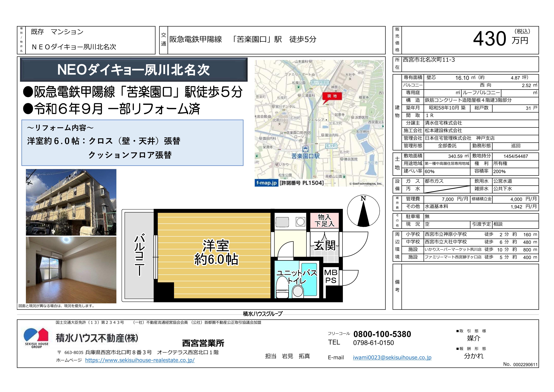Viewport: 554px width, 392px height.
Task: Click the 玄関 entrance label
Action: pyautogui.click(x=325, y=246)
